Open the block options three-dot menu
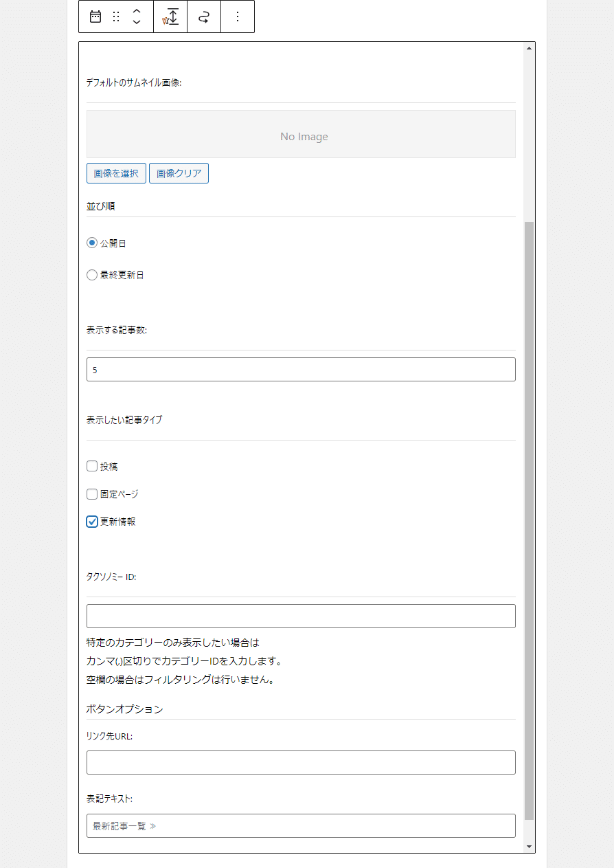The width and height of the screenshot is (614, 868). [238, 16]
